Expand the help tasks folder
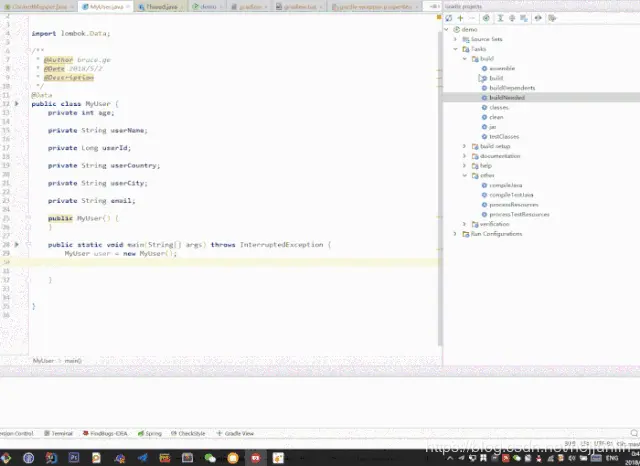This screenshot has width=640, height=466. point(464,166)
